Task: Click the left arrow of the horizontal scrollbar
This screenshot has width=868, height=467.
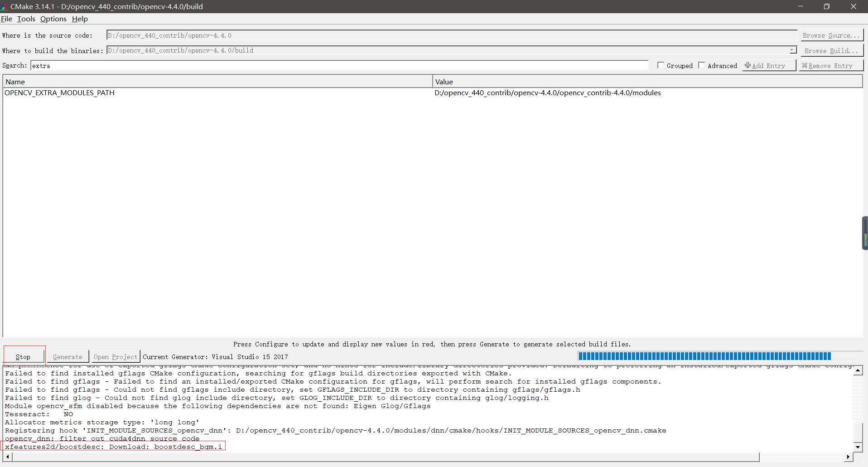Action: 8,457
